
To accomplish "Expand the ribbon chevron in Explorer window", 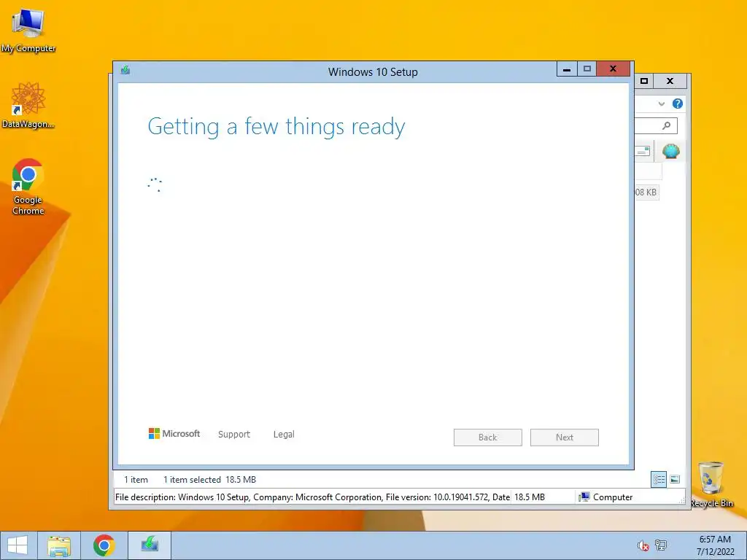I will click(x=661, y=104).
